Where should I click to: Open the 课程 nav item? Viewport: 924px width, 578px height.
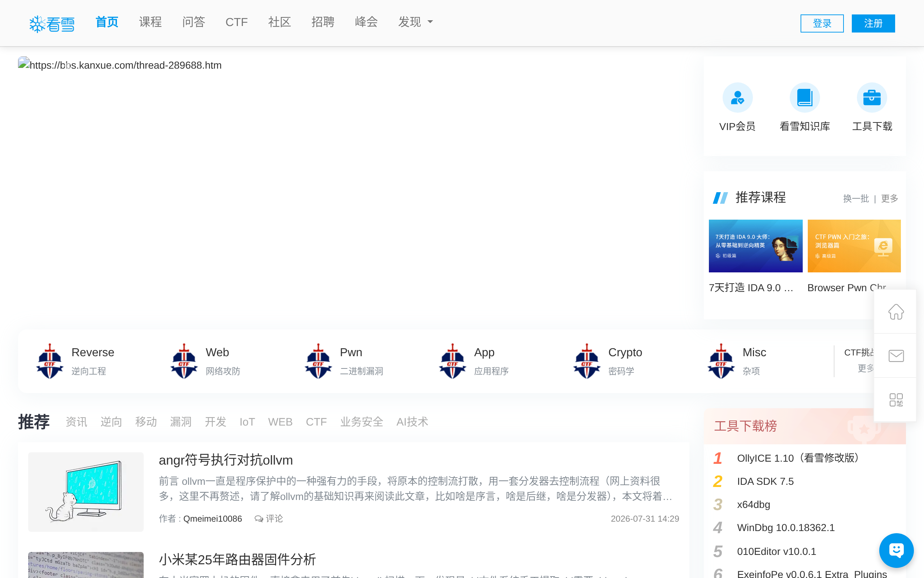151,22
